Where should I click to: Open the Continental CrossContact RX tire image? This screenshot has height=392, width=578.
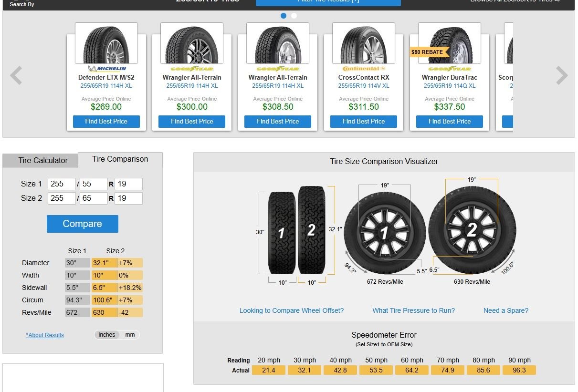pos(364,43)
